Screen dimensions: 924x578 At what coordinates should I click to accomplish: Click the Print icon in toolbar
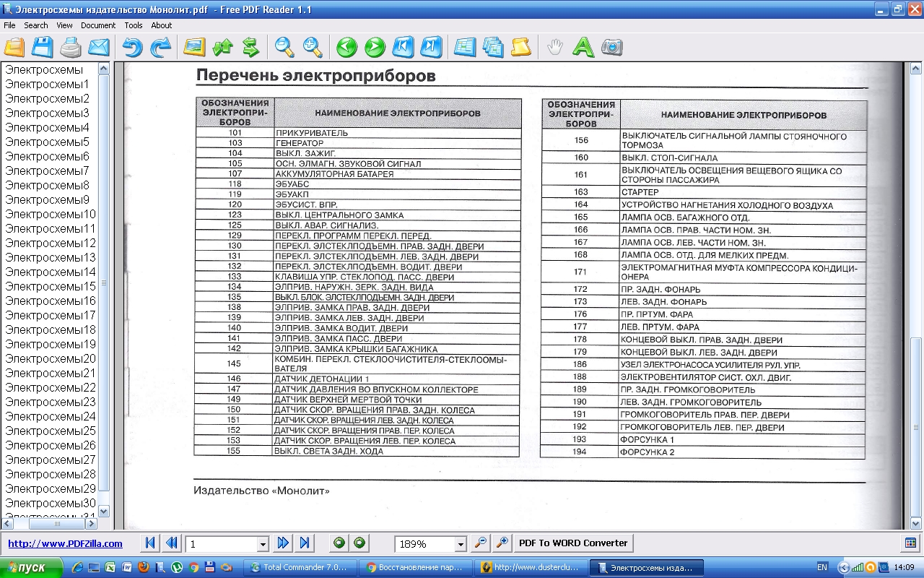[71, 48]
